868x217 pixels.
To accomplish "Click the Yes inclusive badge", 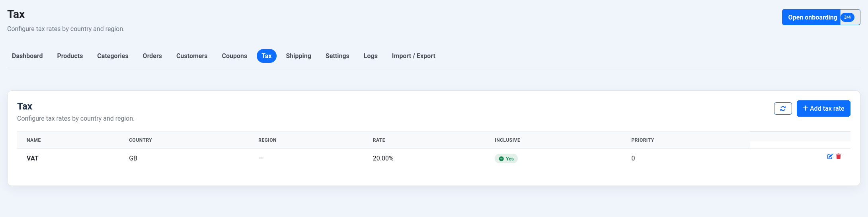I will tap(506, 158).
